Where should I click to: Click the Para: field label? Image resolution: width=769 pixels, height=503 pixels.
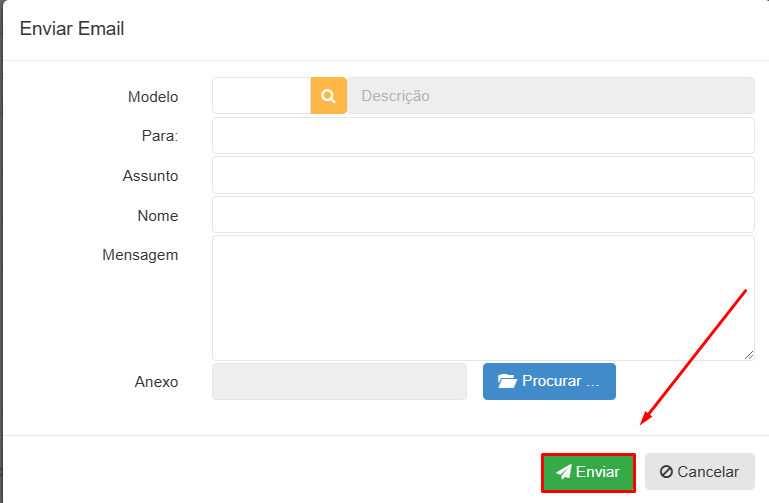[160, 136]
